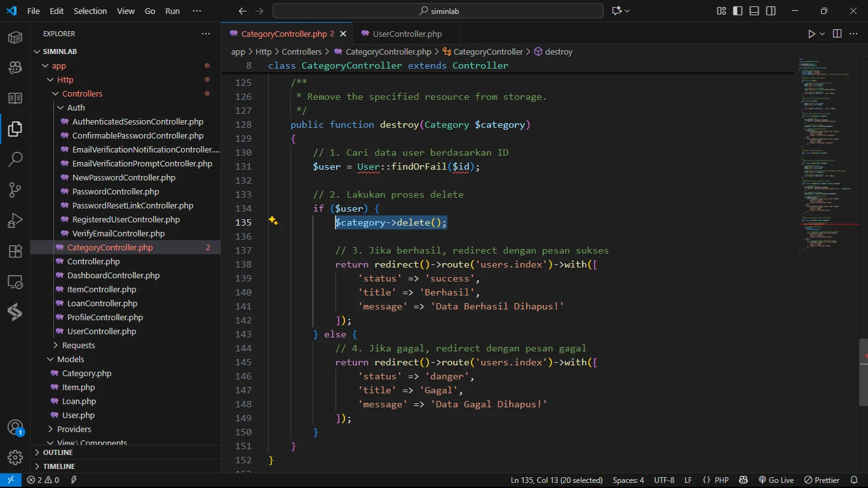Open the Search view in activity bar
This screenshot has height=488, width=868.
15,159
